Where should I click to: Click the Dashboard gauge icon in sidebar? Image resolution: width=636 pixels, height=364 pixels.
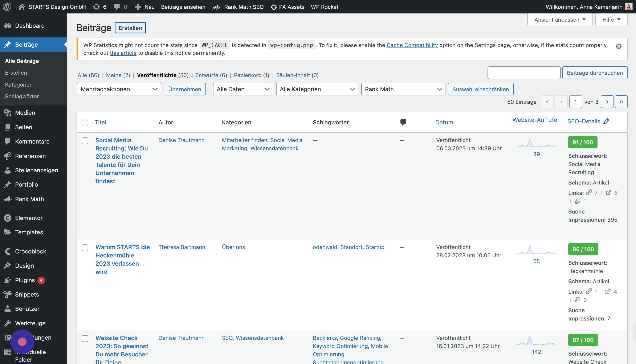(8, 25)
